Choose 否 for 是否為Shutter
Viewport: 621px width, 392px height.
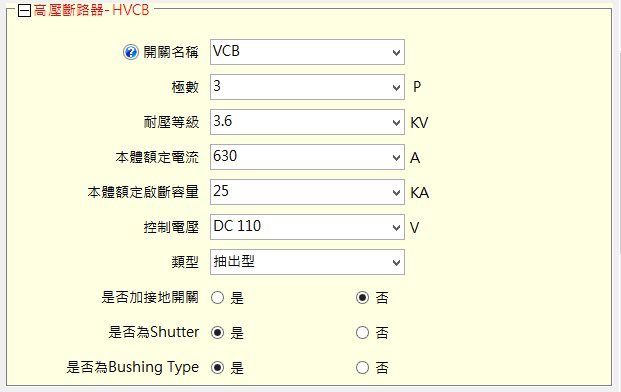pos(362,333)
